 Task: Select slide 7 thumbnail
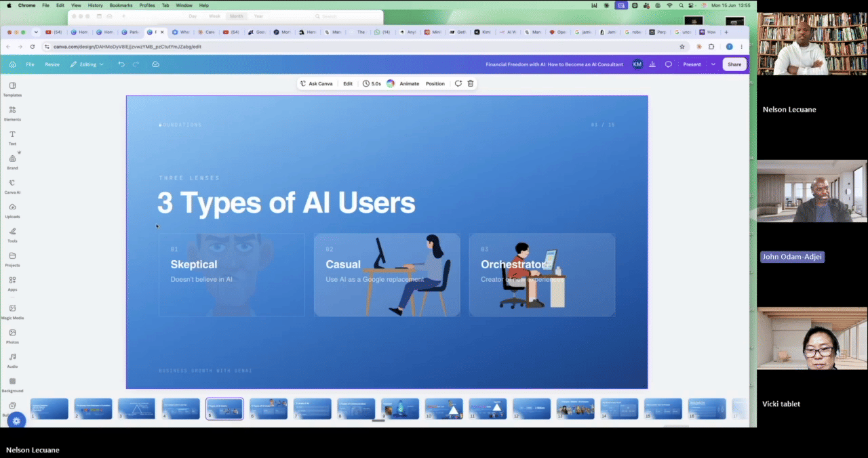tap(313, 409)
